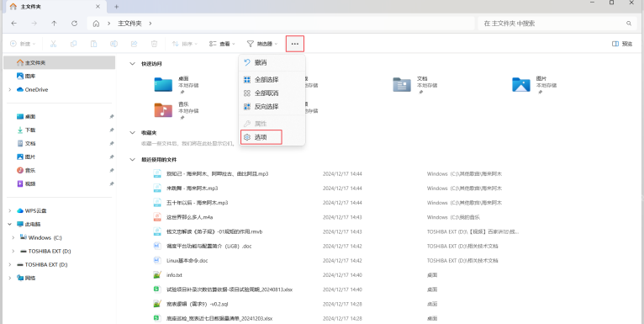644x324 pixels.
Task: Choose 选项 (Options) in the dropdown menu
Action: click(x=261, y=137)
